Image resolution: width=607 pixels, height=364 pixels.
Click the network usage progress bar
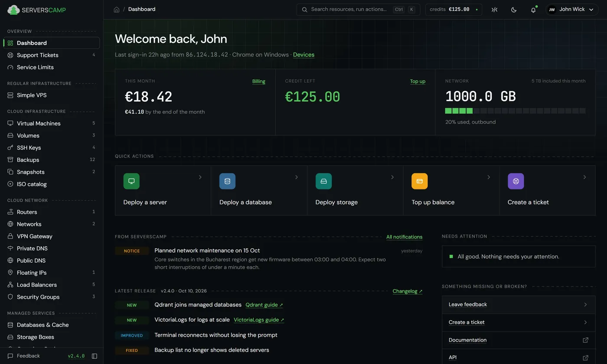[515, 111]
